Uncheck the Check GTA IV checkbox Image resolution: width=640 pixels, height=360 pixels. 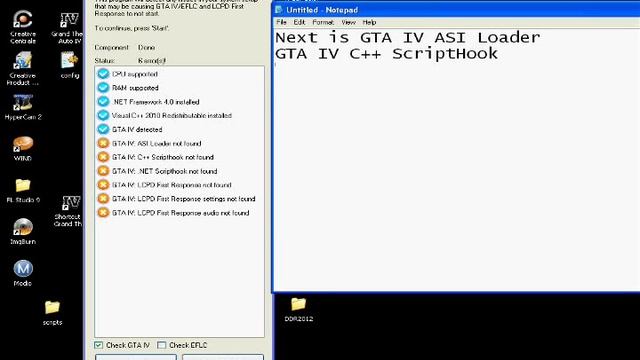98,345
